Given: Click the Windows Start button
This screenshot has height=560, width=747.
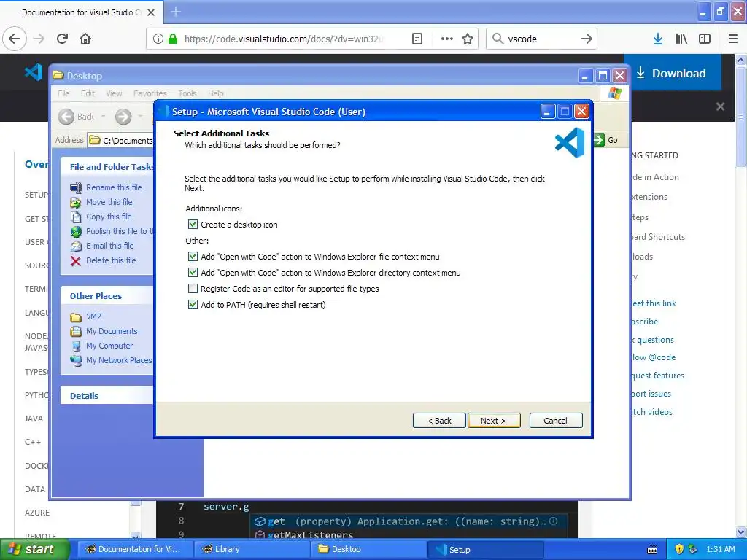Looking at the screenshot, I should pos(34,550).
